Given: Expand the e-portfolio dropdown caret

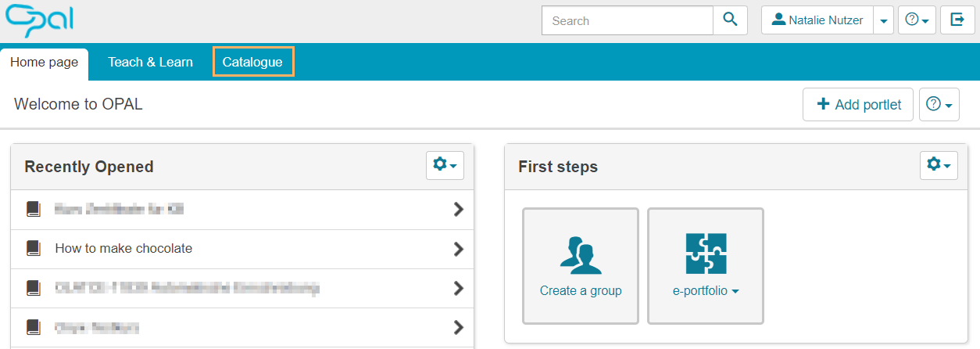Looking at the screenshot, I should 735,291.
